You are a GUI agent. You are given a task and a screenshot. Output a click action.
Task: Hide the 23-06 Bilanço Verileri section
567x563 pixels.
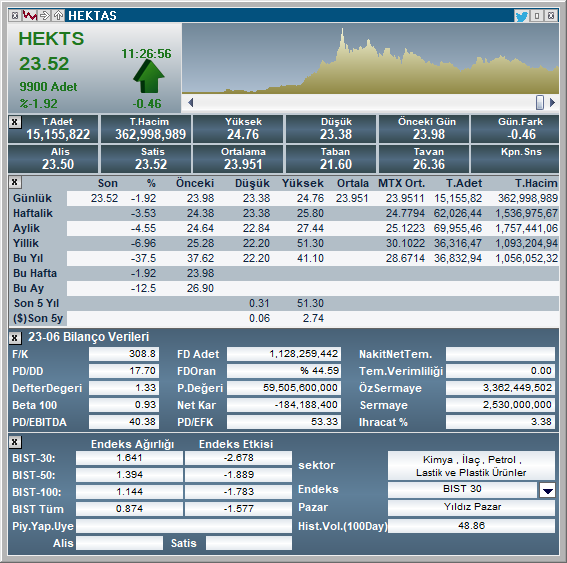point(14,338)
